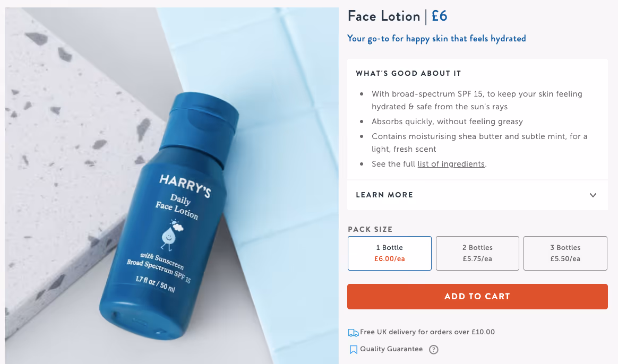Viewport: 618px width, 364px height.
Task: Click the delivery truck icon
Action: point(353,333)
